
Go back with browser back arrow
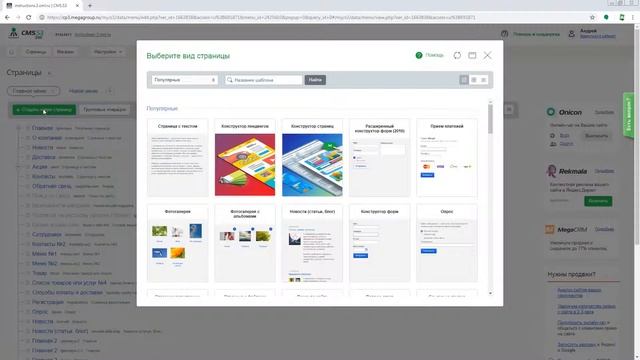(7, 18)
